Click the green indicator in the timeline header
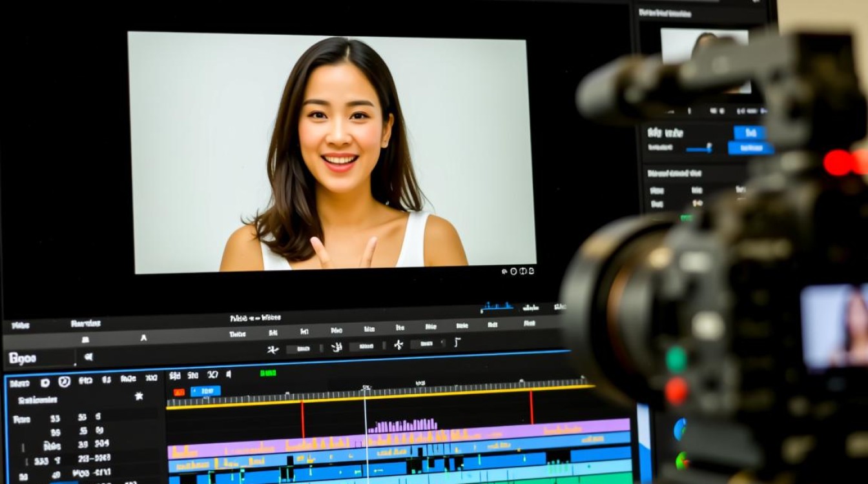Image resolution: width=868 pixels, height=484 pixels. (268, 373)
